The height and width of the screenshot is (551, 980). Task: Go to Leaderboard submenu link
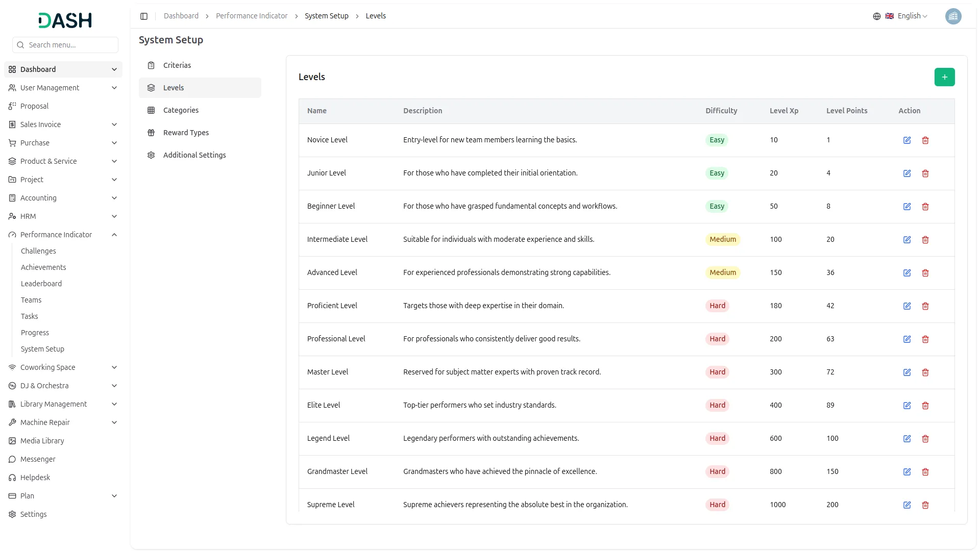41,284
